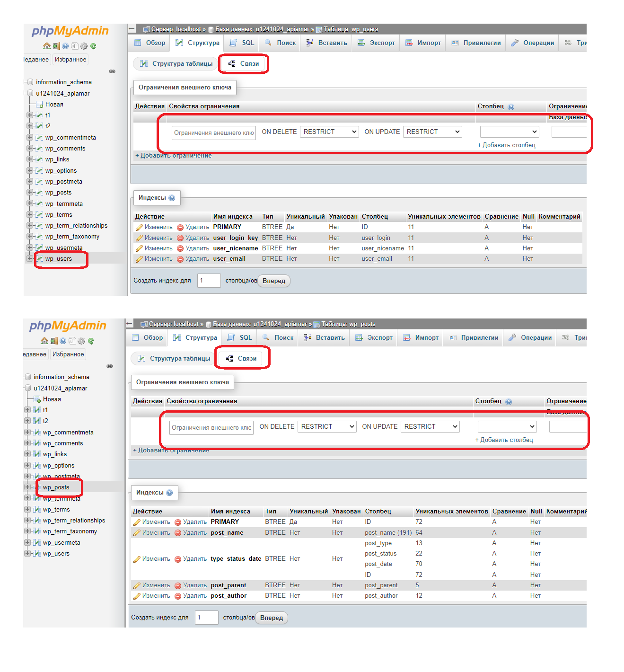
Task: Open Операции tab in wp_posts view
Action: tap(530, 338)
